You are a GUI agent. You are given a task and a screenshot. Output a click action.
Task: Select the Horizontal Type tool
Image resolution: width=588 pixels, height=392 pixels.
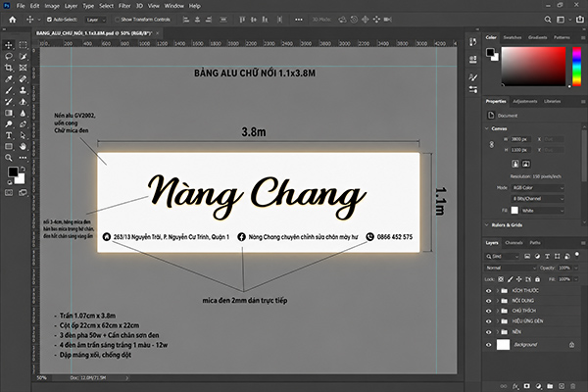tap(9, 135)
